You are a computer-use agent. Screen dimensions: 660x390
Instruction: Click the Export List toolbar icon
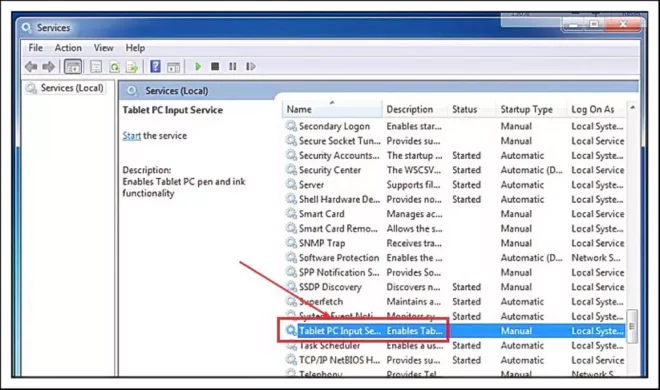click(x=132, y=66)
